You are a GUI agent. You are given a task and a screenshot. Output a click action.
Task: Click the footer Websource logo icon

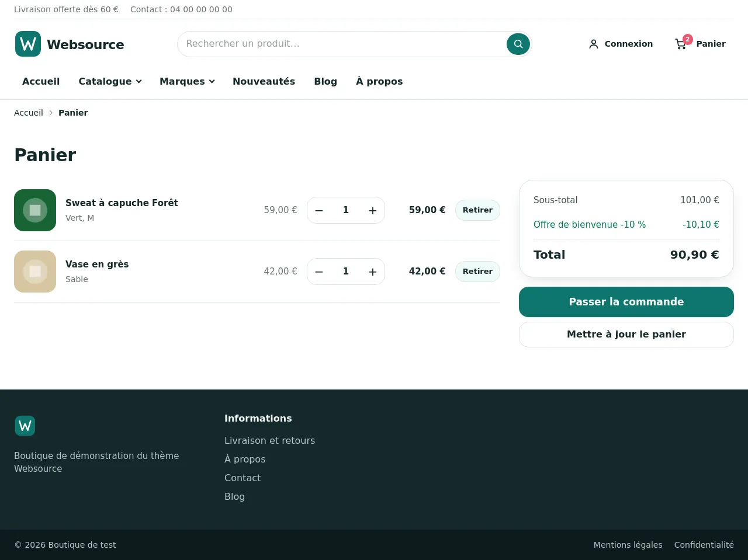click(x=25, y=426)
